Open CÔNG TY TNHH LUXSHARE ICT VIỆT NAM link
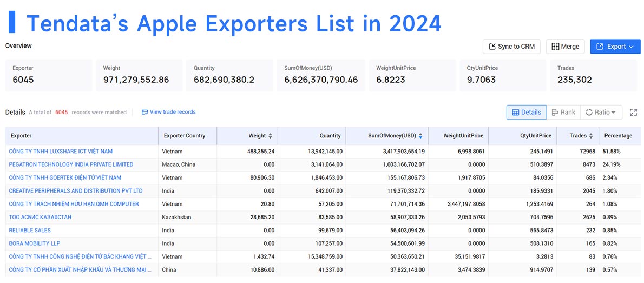 coord(61,151)
